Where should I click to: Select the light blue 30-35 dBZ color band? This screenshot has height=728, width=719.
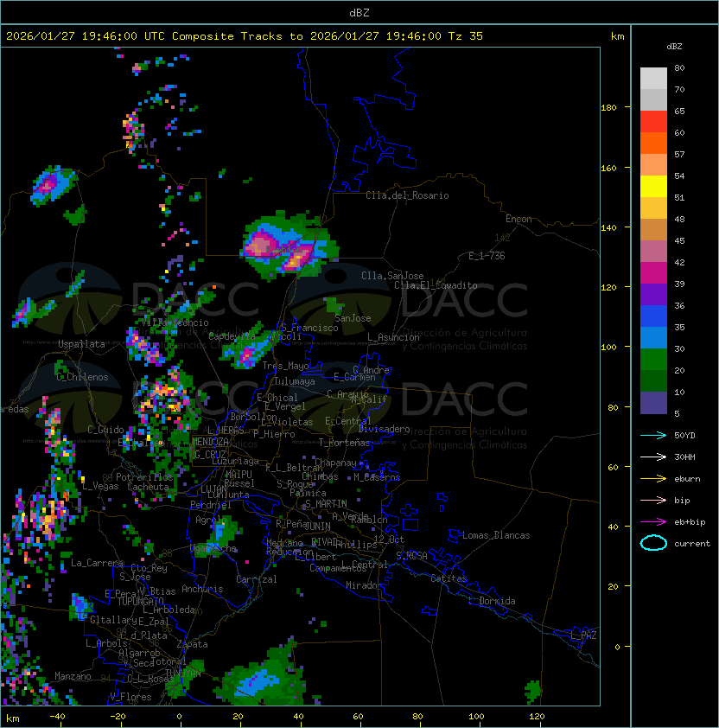pos(653,337)
